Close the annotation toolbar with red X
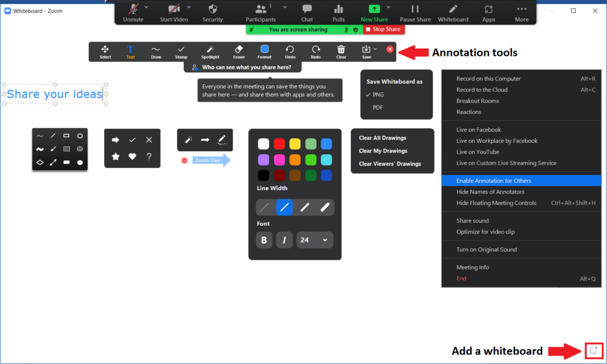The image size is (607, 364). (390, 49)
